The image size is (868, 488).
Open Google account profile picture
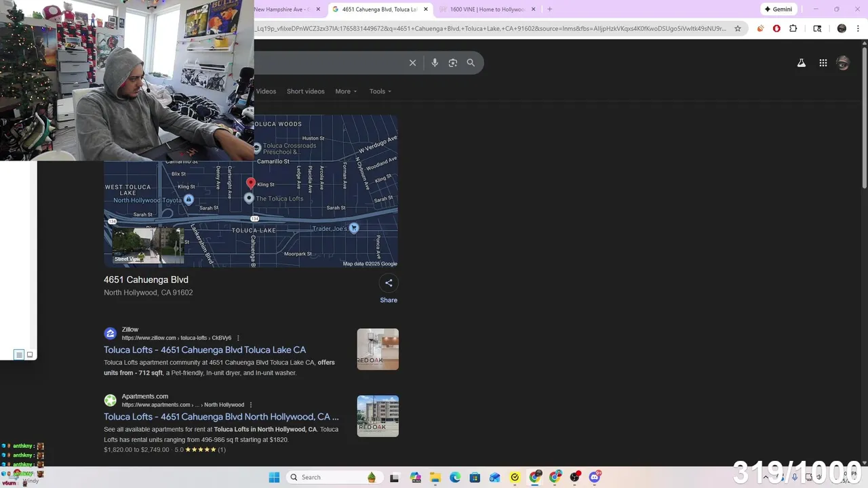pos(843,63)
